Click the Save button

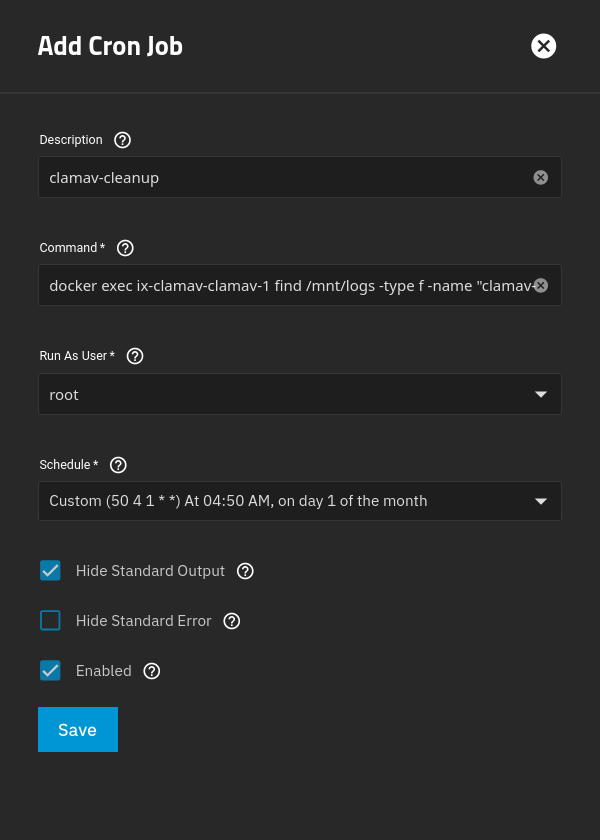pos(77,730)
